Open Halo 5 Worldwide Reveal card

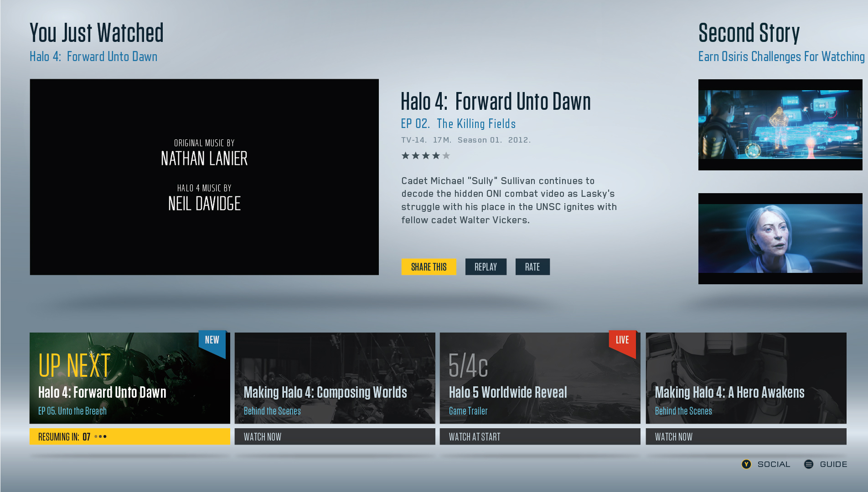540,378
